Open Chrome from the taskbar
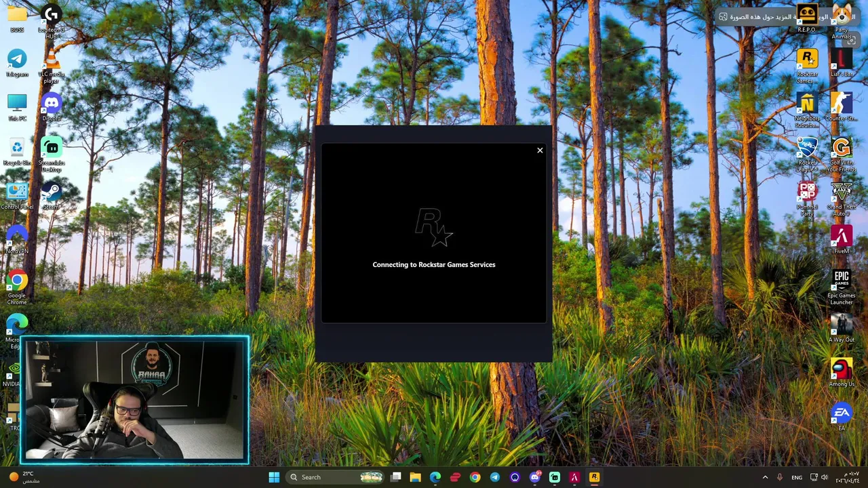The width and height of the screenshot is (868, 488). pos(475,477)
